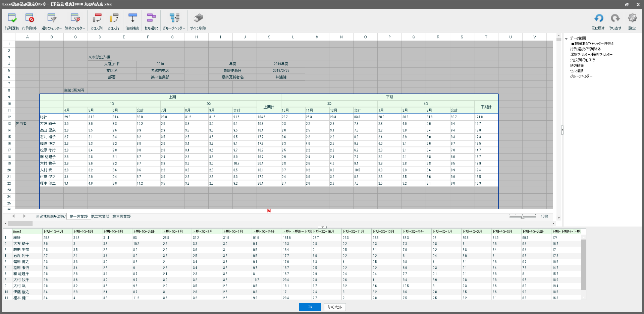Select the クロス列 tool
The height and width of the screenshot is (314, 644).
(97, 18)
